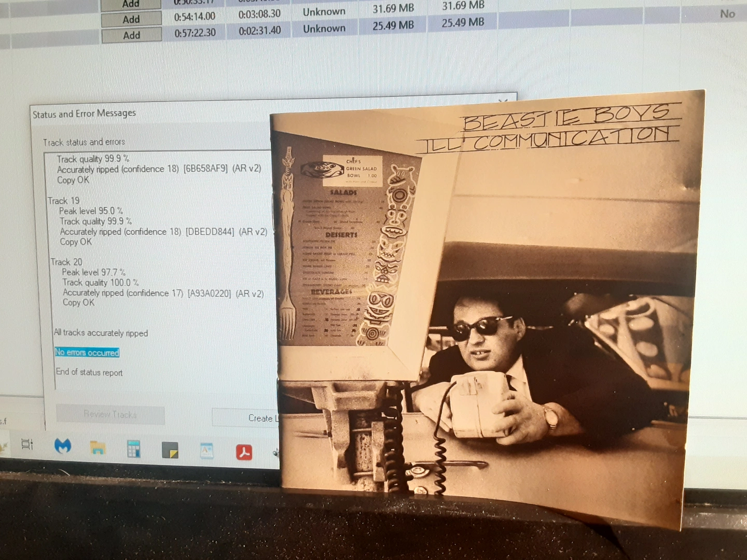This screenshot has height=560, width=747.
Task: Click the Track 19 heading line
Action: pyautogui.click(x=63, y=201)
